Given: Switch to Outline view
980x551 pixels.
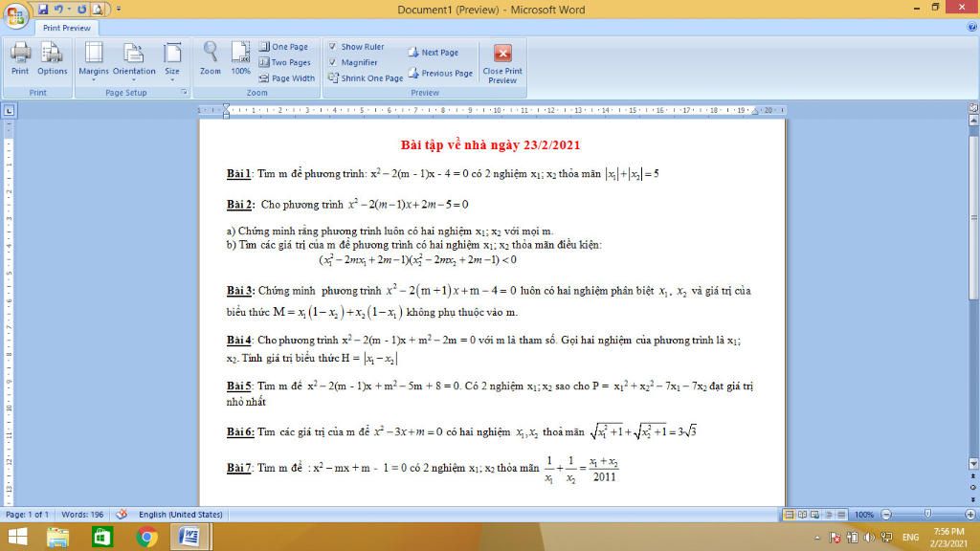Looking at the screenshot, I should (829, 515).
